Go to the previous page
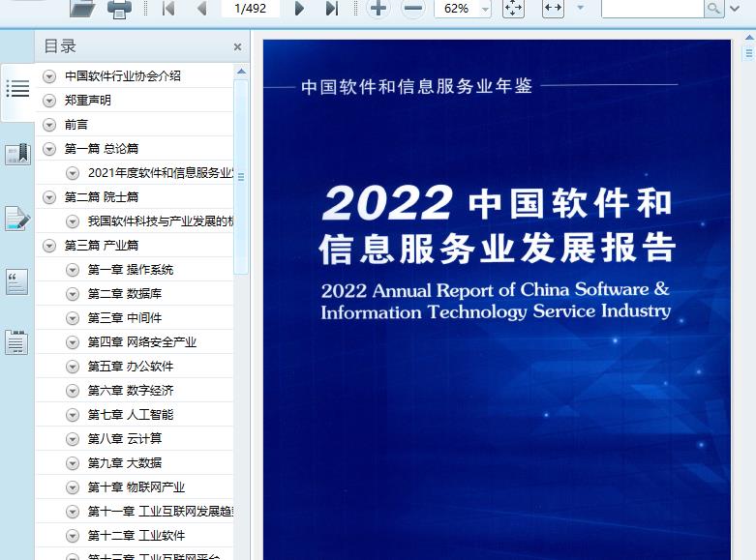This screenshot has height=560, width=756. tap(202, 8)
